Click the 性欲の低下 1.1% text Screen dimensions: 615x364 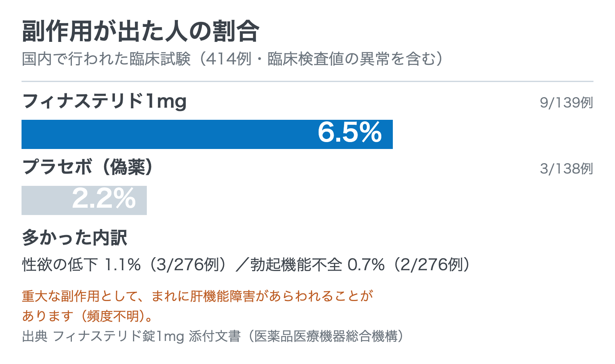coord(81,265)
